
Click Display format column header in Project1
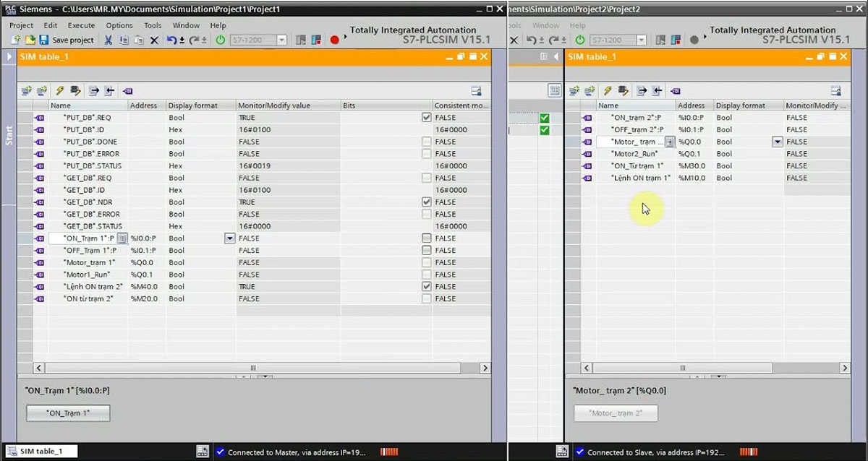click(x=200, y=105)
